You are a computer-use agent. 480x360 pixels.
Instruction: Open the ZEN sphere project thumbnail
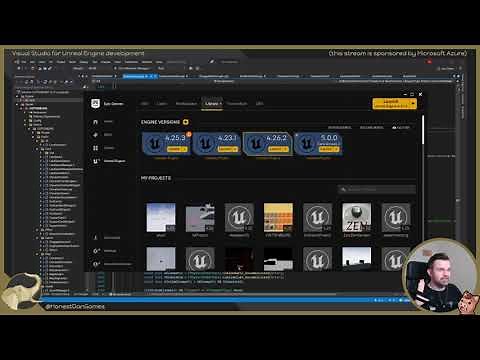(x=356, y=217)
